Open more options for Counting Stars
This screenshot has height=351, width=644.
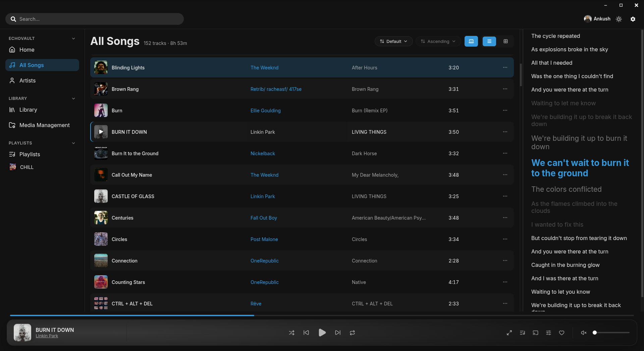505,282
